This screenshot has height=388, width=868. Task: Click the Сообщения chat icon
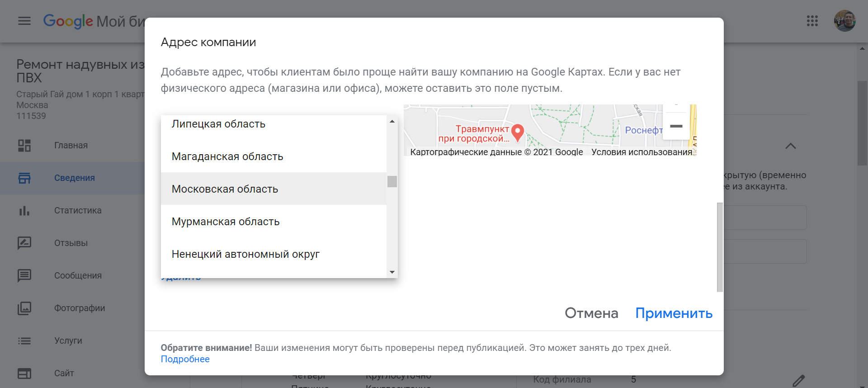(x=24, y=275)
